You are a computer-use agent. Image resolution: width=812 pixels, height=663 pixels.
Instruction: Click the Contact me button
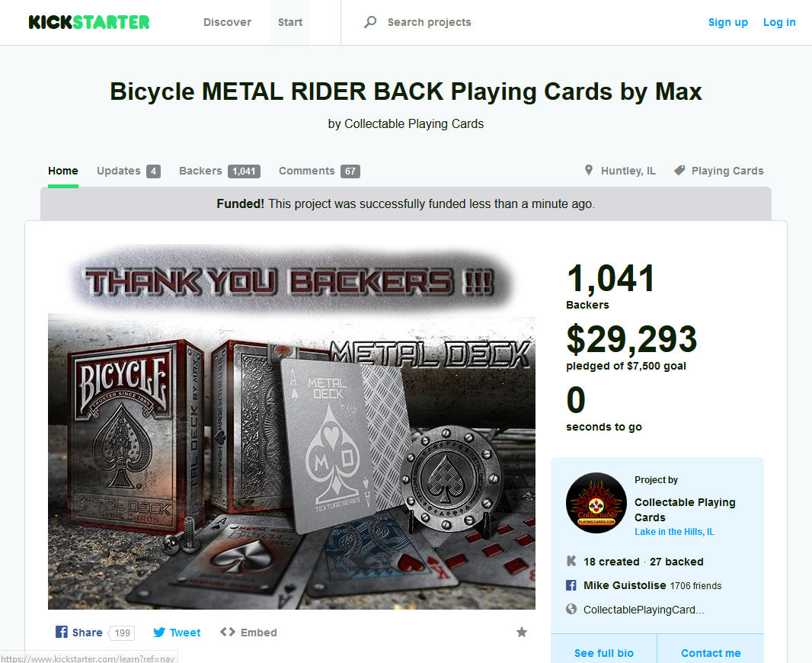pyautogui.click(x=711, y=652)
